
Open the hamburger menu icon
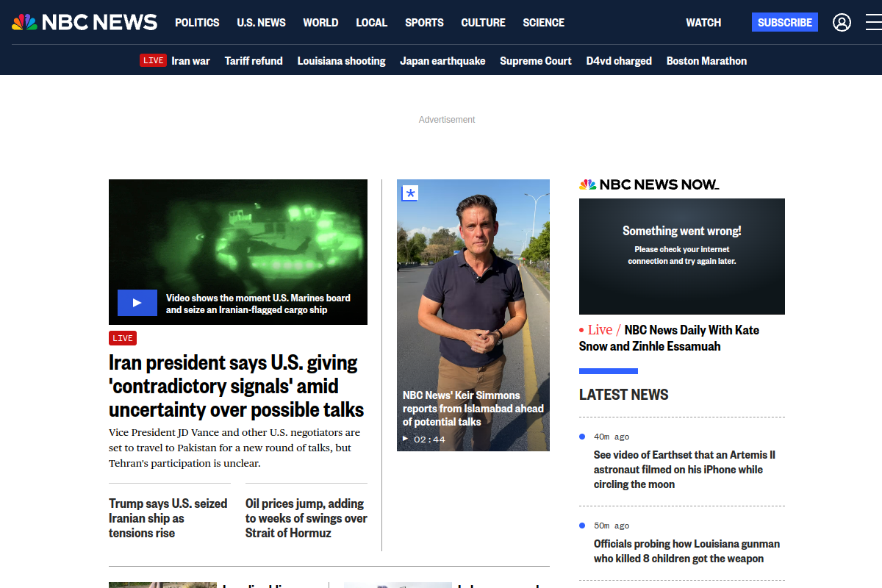tap(873, 23)
